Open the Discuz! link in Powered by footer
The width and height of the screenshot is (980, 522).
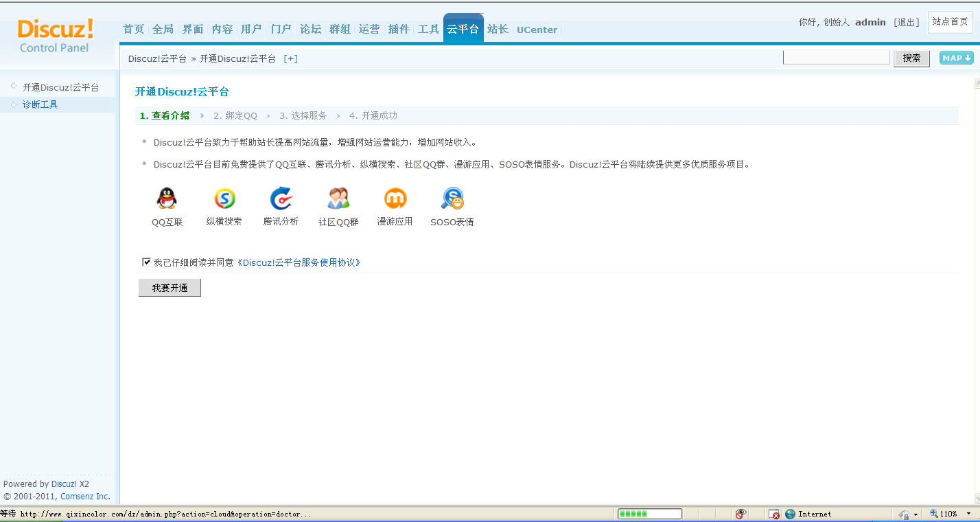coord(64,484)
